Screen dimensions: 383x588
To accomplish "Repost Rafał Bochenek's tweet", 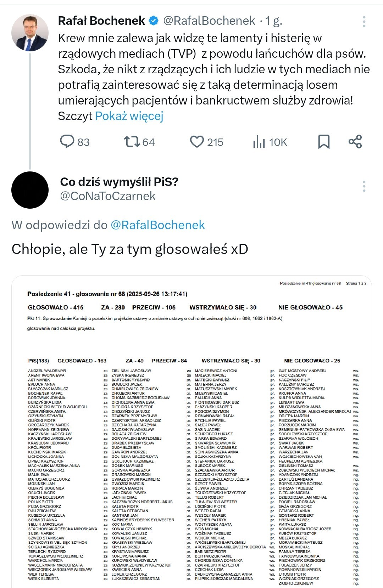I will (132, 142).
